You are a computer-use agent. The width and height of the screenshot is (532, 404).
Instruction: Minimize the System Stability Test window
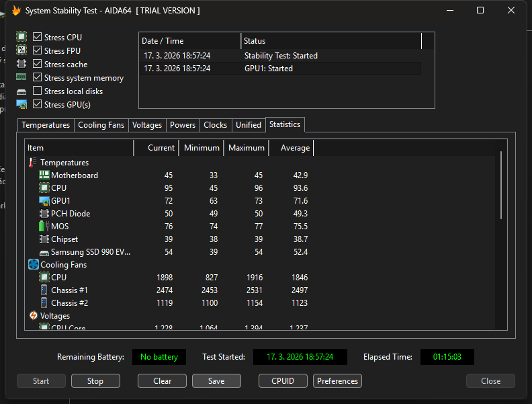(450, 10)
